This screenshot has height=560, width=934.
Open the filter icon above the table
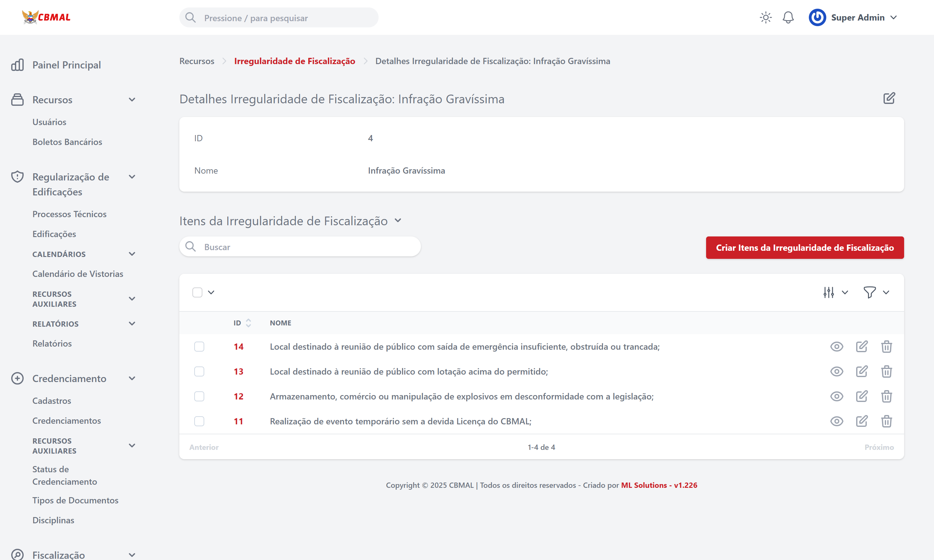(870, 292)
